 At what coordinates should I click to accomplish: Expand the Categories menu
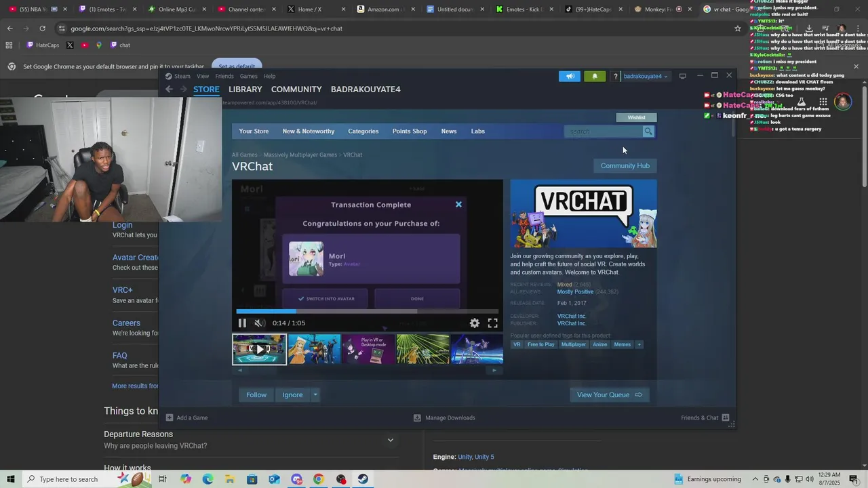coord(363,131)
